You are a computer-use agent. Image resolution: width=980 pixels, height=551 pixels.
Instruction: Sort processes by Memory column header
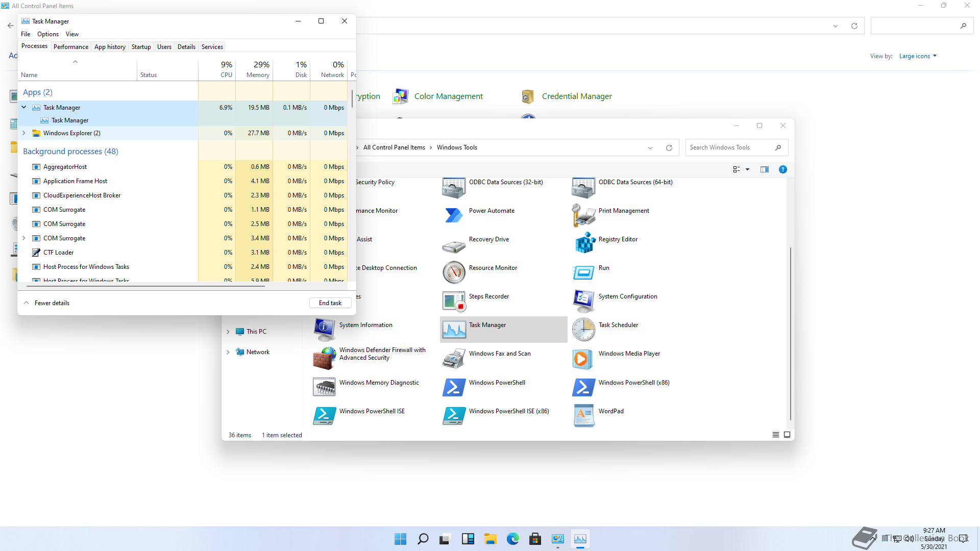point(254,70)
